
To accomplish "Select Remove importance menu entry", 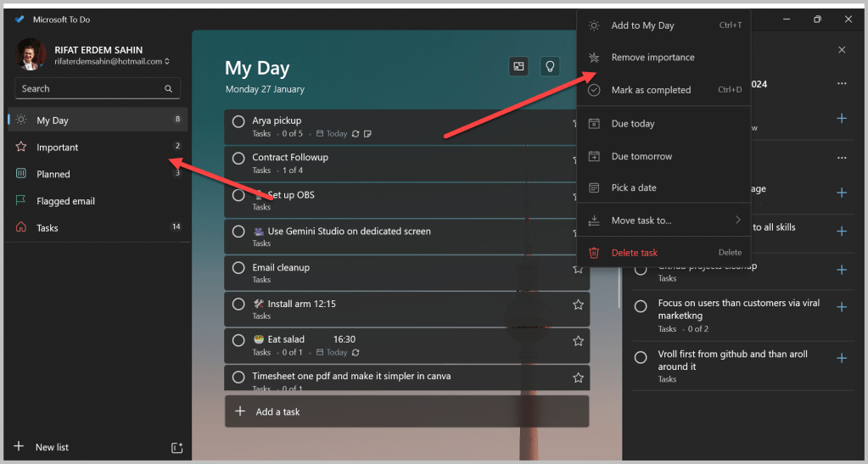I will click(x=664, y=58).
